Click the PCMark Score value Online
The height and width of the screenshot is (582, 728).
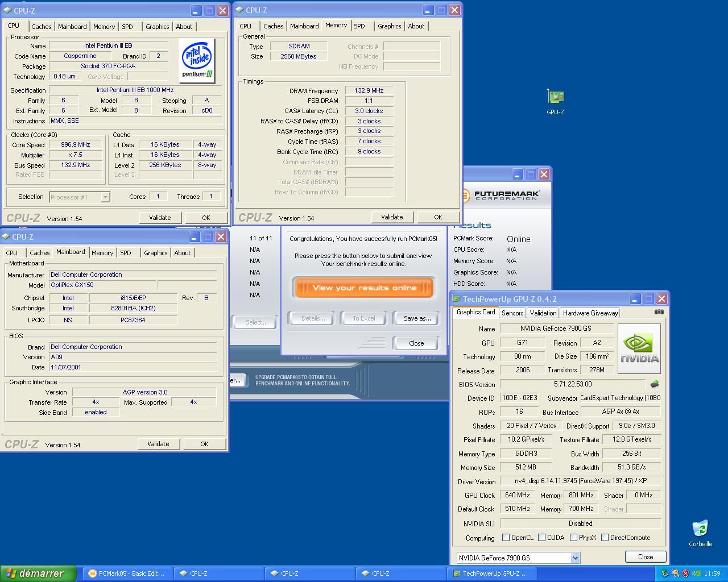coord(518,239)
